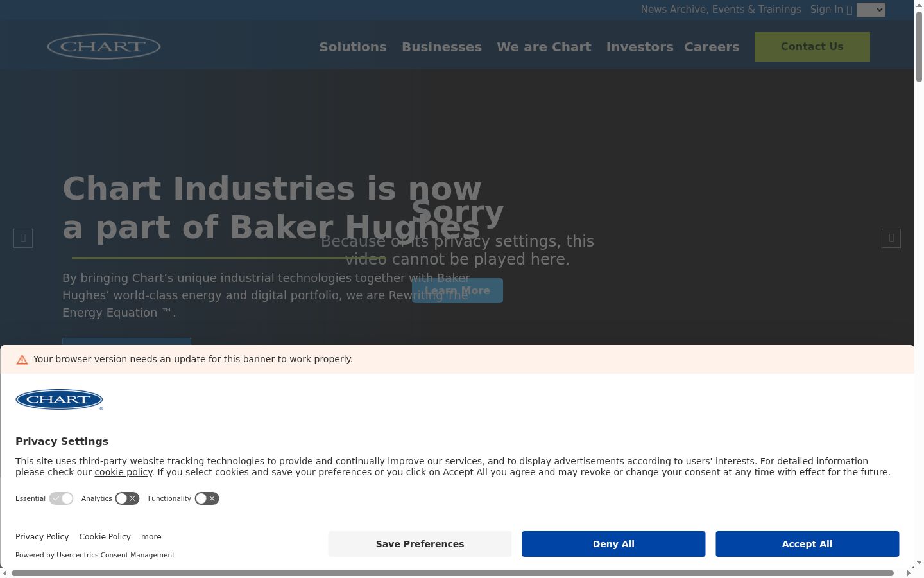This screenshot has height=578, width=924.
Task: Open the We are Chart menu
Action: (544, 47)
